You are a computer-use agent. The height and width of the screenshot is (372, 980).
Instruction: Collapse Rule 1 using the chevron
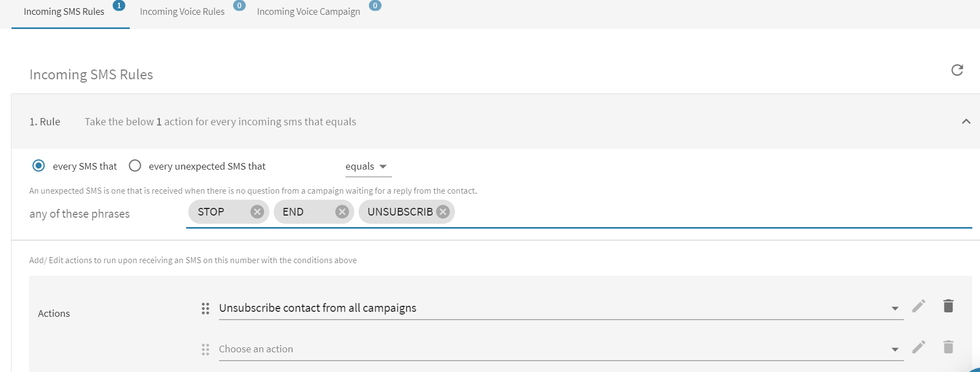point(966,121)
